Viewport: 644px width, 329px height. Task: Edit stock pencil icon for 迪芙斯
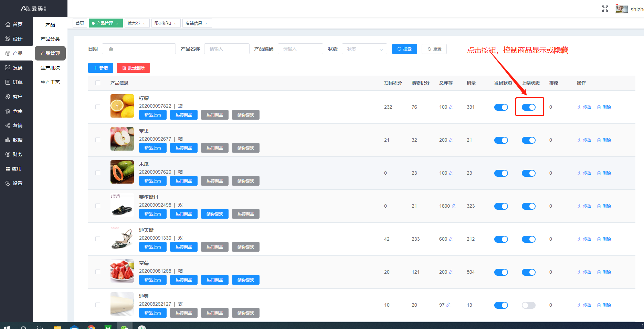(x=451, y=239)
